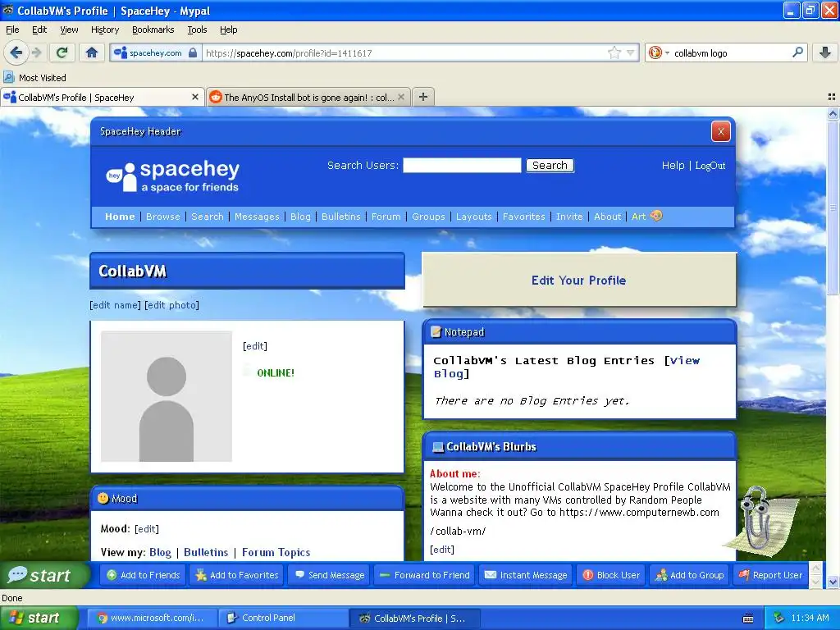Switch to Control Panel on the taskbar
This screenshot has width=840, height=630.
pos(283,618)
